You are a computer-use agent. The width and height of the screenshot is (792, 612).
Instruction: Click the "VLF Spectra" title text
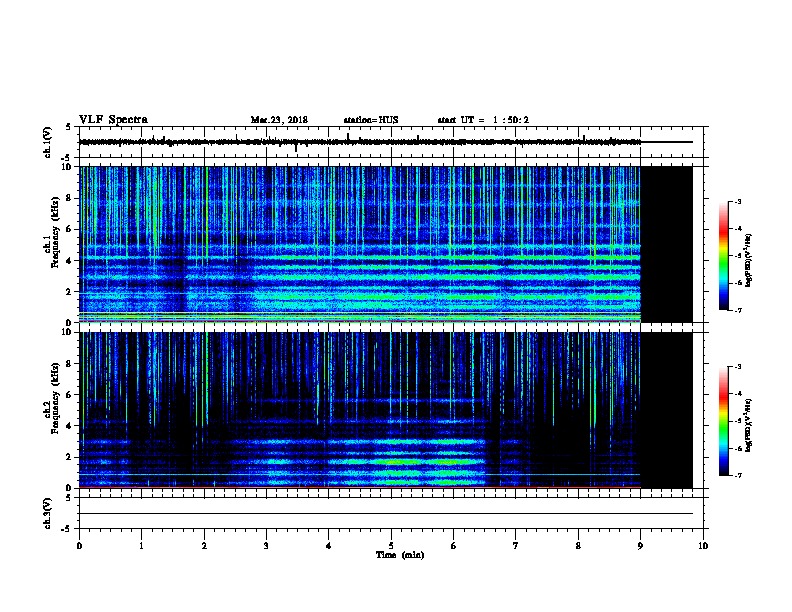pos(113,120)
